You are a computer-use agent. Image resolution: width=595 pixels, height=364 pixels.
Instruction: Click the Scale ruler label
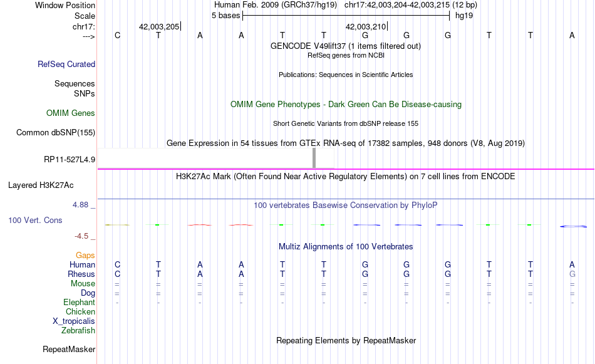(85, 16)
